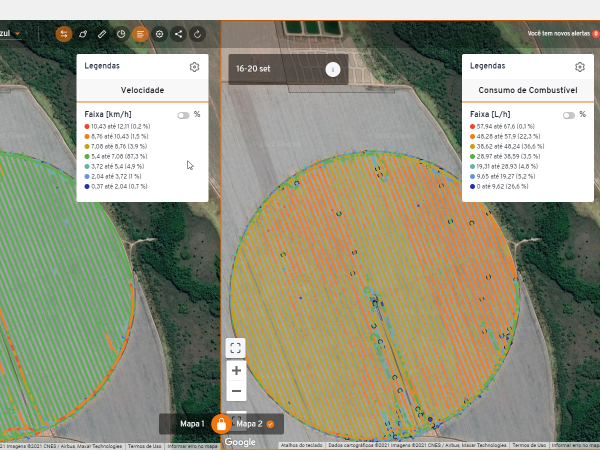This screenshot has height=450, width=600.
Task: Click the refresh icon in toolbar
Action: (197, 34)
